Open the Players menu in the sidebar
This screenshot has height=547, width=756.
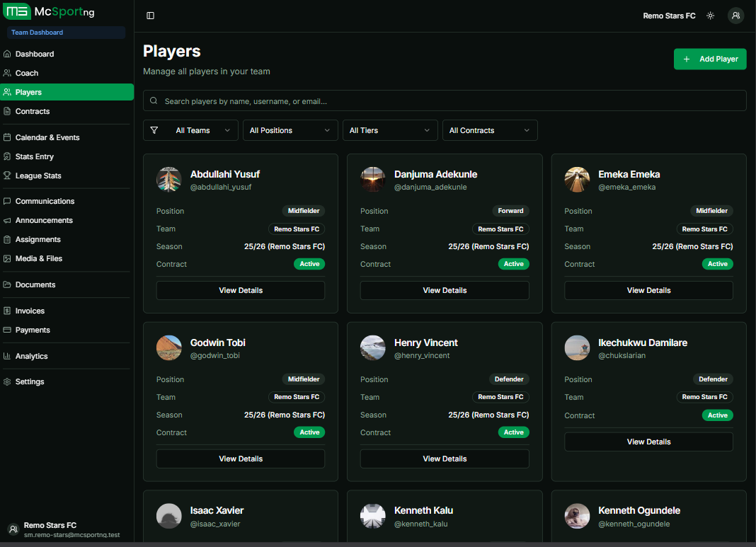pos(30,91)
